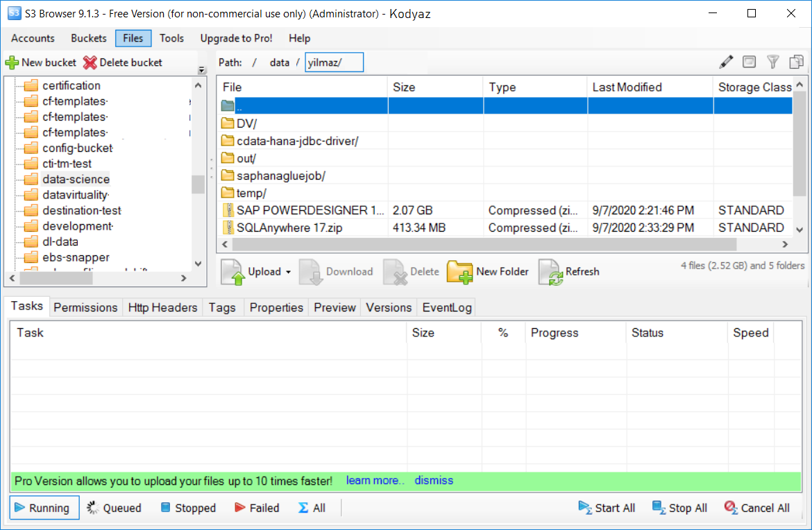Dismiss the Pro Version banner

[434, 480]
